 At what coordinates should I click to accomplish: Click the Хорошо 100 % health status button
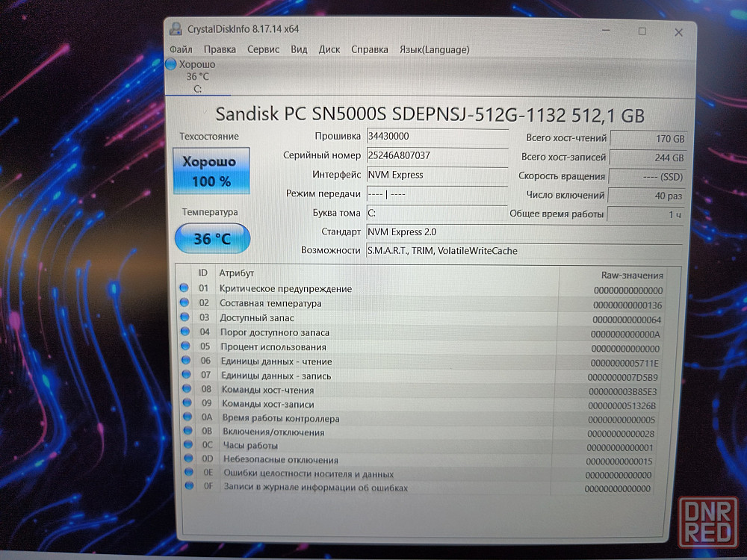pyautogui.click(x=211, y=171)
